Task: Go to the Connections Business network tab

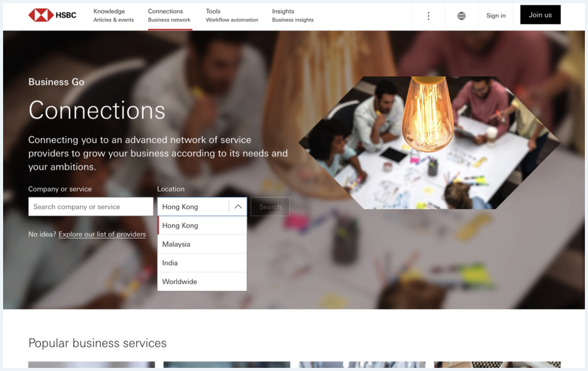Action: [x=169, y=15]
